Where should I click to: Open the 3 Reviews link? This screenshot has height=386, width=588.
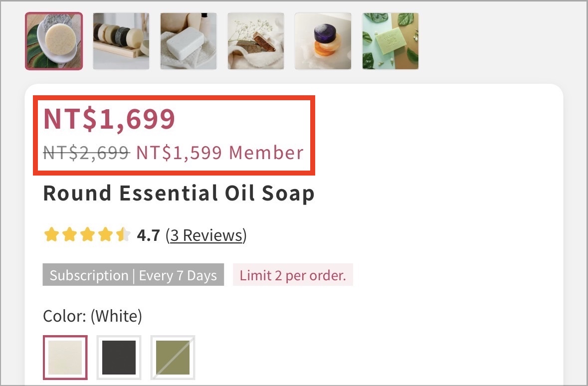(x=206, y=235)
